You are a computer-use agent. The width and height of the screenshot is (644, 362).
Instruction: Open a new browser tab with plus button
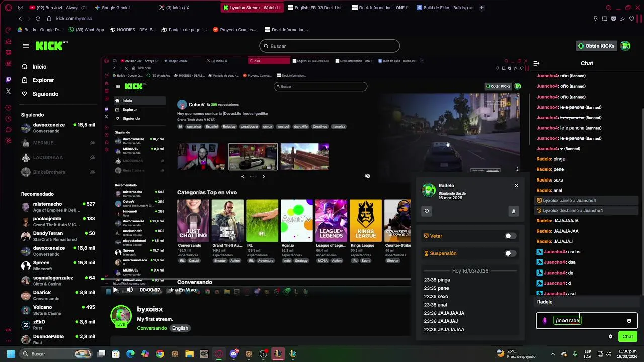[x=481, y=8]
